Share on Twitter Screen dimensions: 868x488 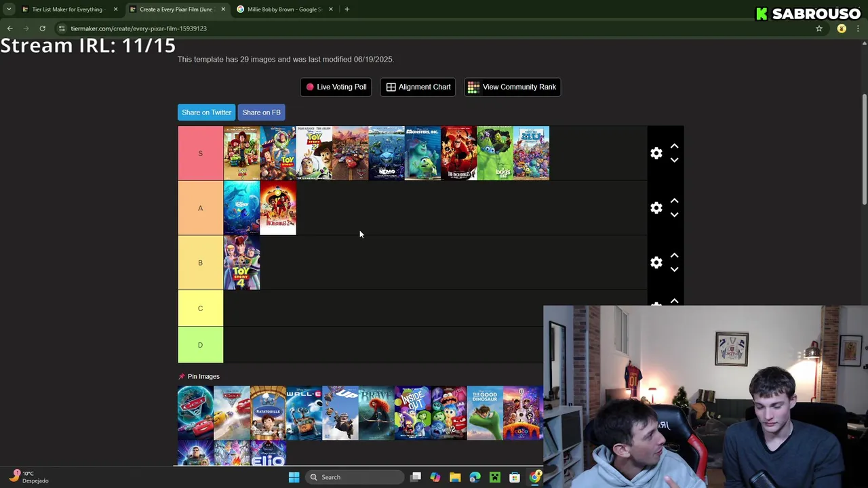point(206,113)
